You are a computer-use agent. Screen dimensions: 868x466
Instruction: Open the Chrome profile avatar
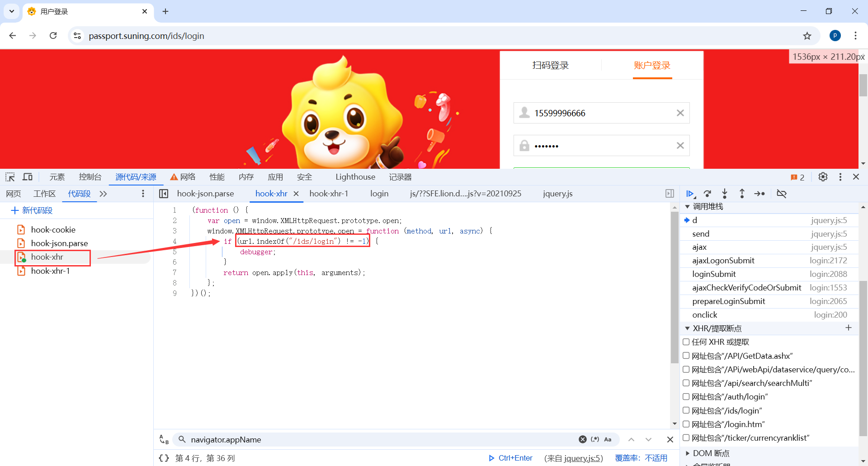pyautogui.click(x=835, y=36)
